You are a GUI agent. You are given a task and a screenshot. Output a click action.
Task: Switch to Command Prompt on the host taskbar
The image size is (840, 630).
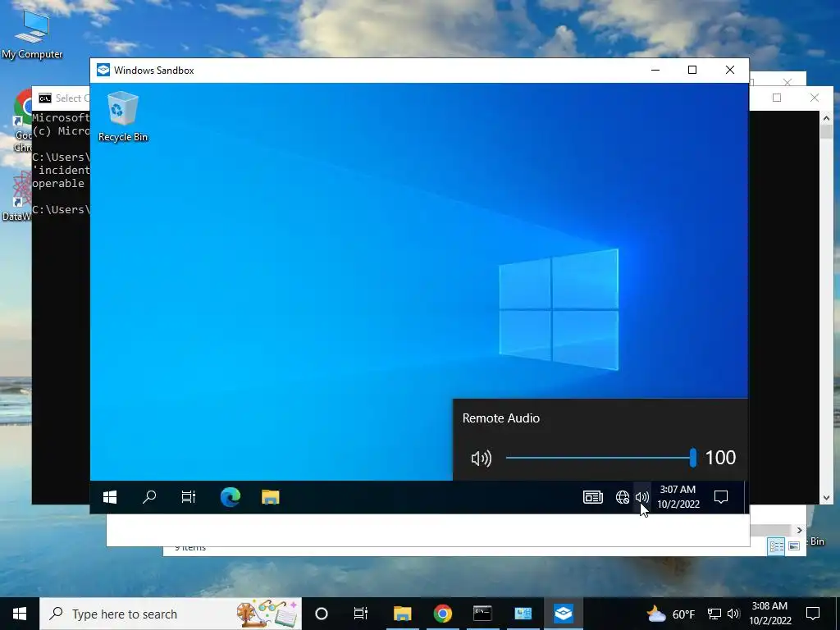pyautogui.click(x=482, y=614)
